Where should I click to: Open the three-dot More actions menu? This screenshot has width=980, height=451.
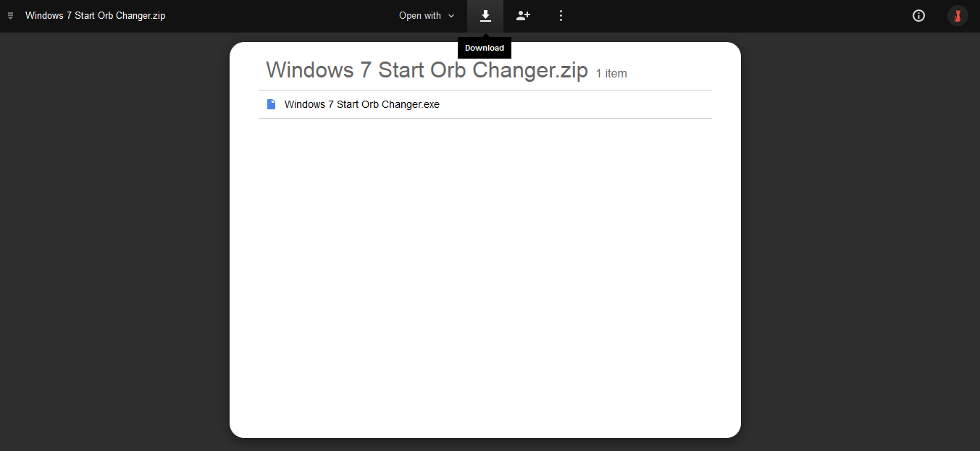(x=561, y=16)
